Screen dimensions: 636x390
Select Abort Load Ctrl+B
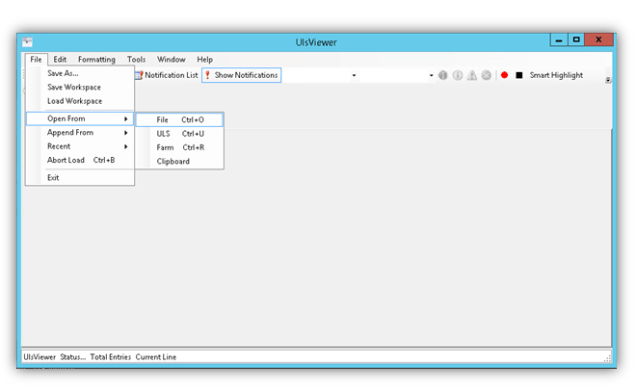80,160
